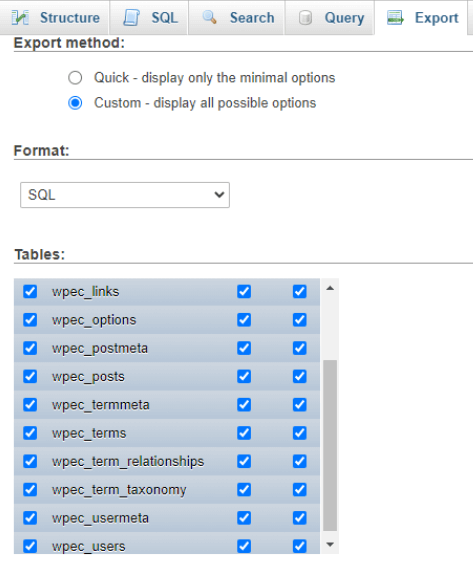Viewport: 473px width, 565px height.
Task: Select the Quick export method radio
Action: [75, 77]
